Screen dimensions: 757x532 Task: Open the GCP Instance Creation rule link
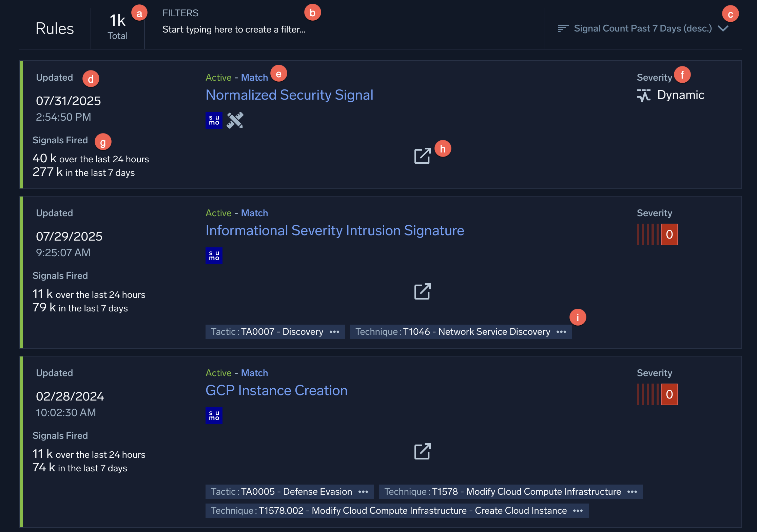click(x=276, y=391)
